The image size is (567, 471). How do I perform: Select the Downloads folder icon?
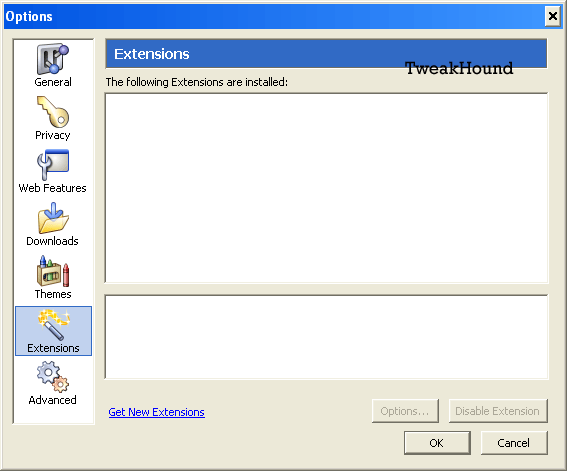(x=53, y=218)
